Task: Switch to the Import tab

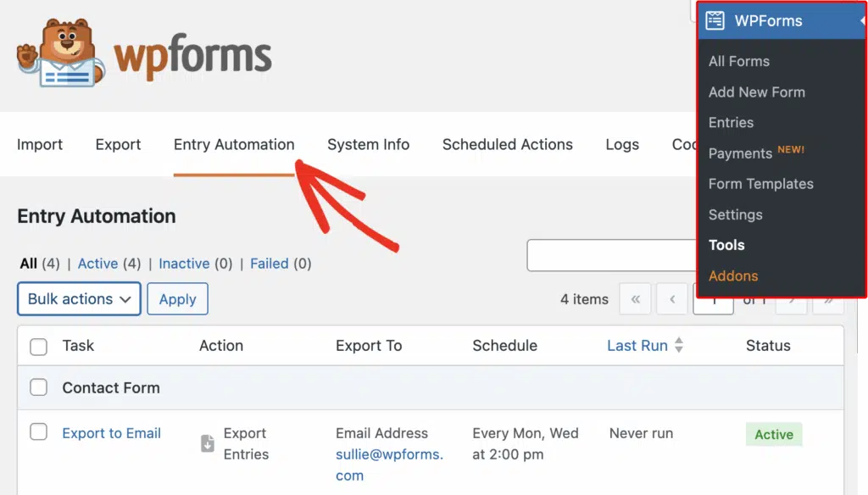Action: click(40, 144)
